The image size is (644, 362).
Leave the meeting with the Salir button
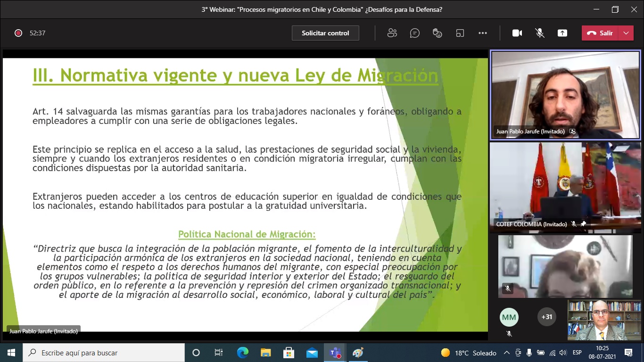click(600, 33)
